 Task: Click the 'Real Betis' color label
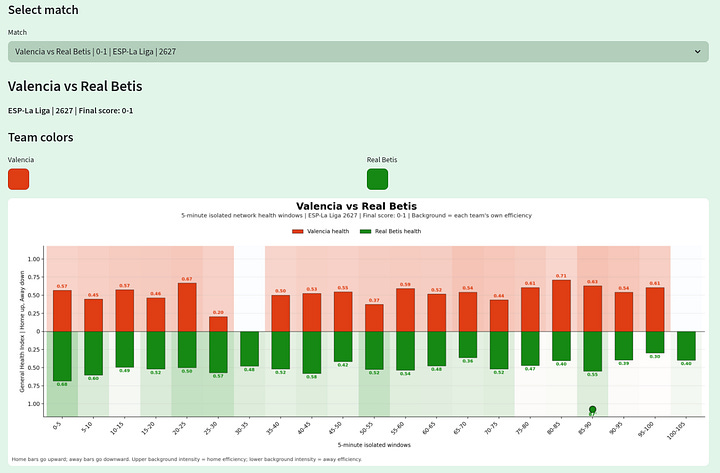point(382,160)
